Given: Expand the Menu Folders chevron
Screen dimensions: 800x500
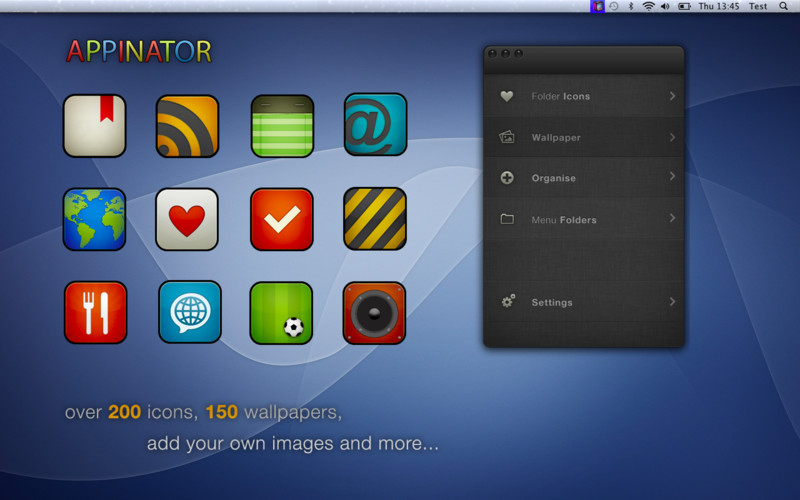Looking at the screenshot, I should pos(672,218).
